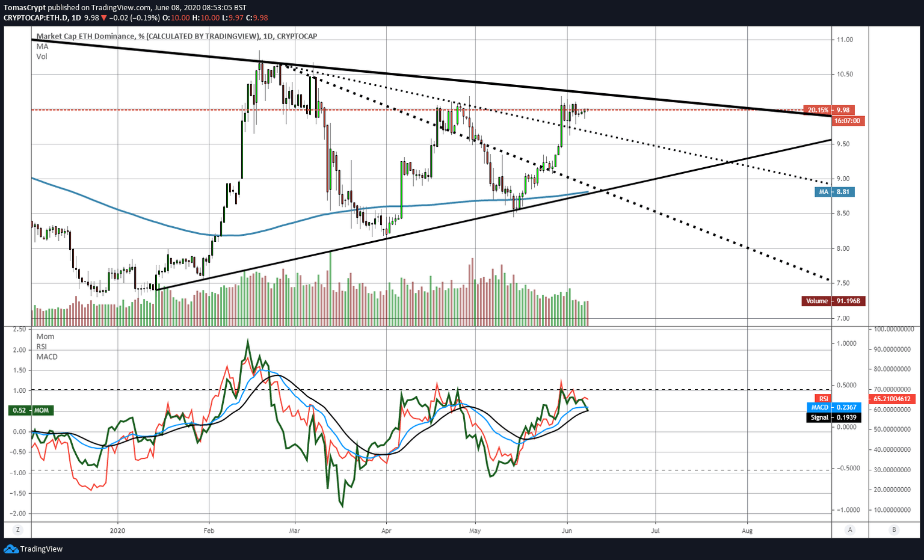Click the TomasCrypt author name

25,8
